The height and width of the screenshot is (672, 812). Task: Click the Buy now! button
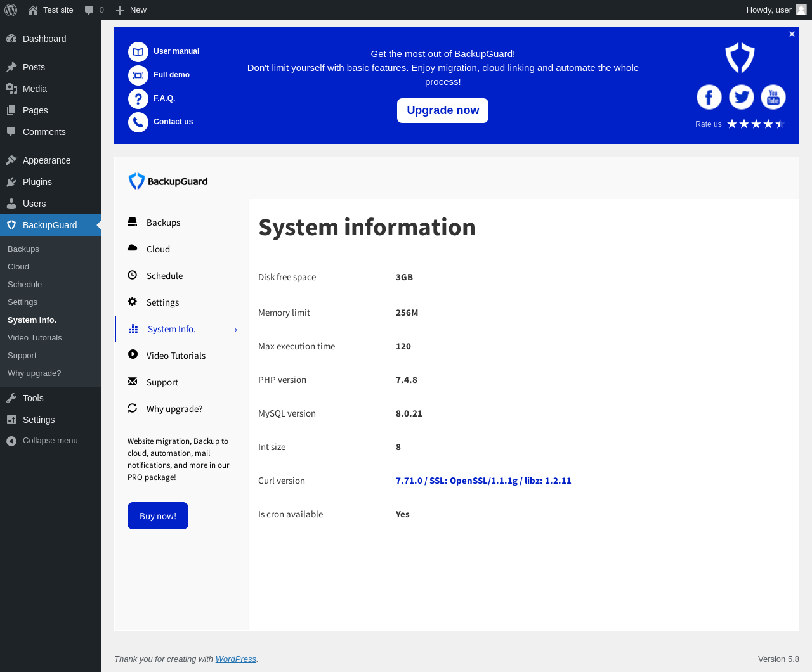click(158, 516)
